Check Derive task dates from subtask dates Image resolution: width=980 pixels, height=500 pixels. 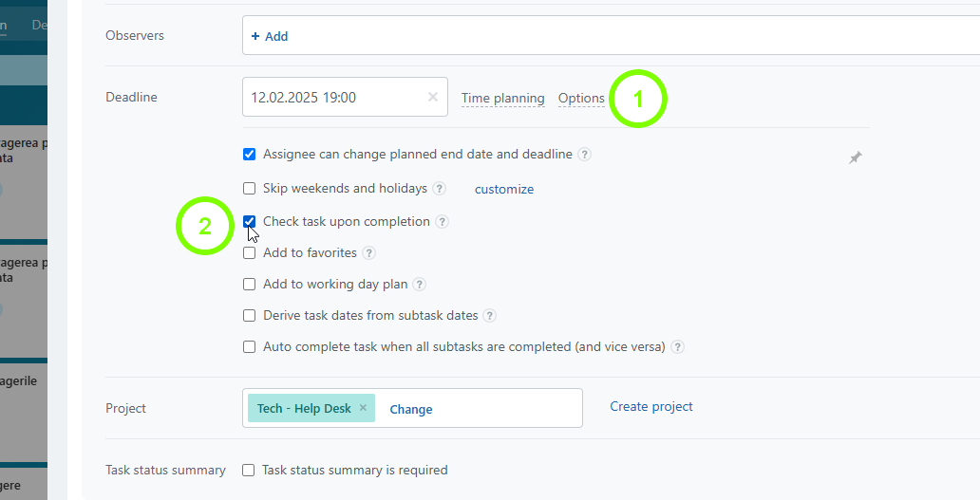pos(250,315)
